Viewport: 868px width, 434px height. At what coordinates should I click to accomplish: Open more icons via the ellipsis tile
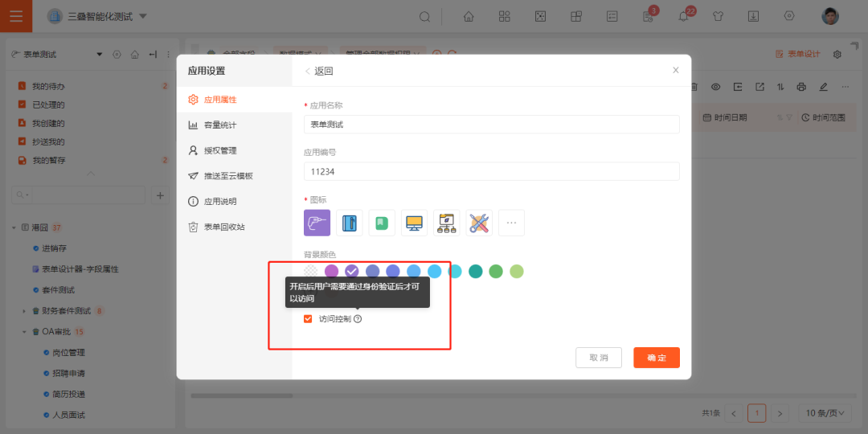(511, 223)
